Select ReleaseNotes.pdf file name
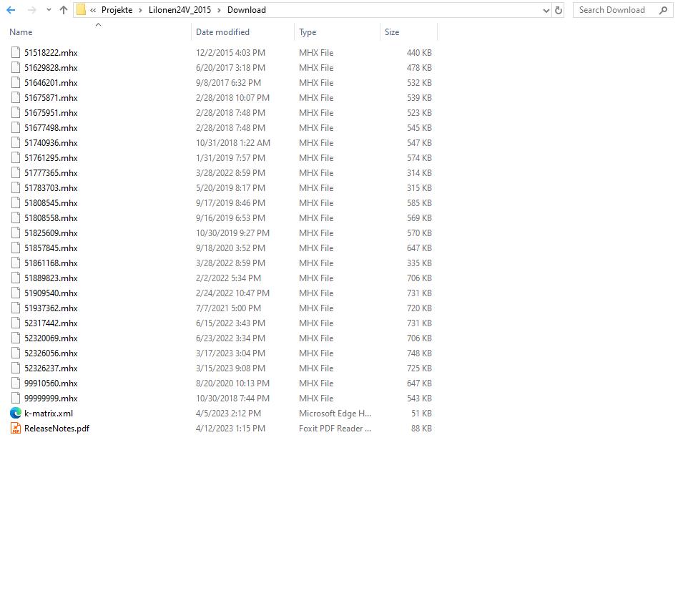This screenshot has width=678, height=616. pyautogui.click(x=56, y=429)
